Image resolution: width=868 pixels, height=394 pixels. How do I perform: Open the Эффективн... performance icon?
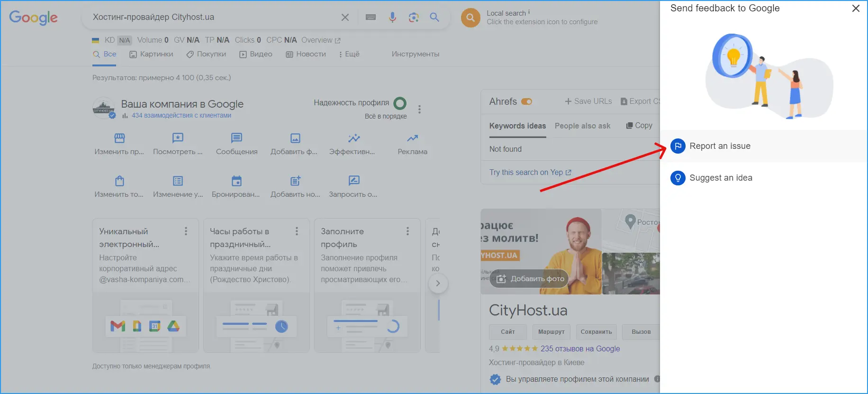(x=354, y=138)
